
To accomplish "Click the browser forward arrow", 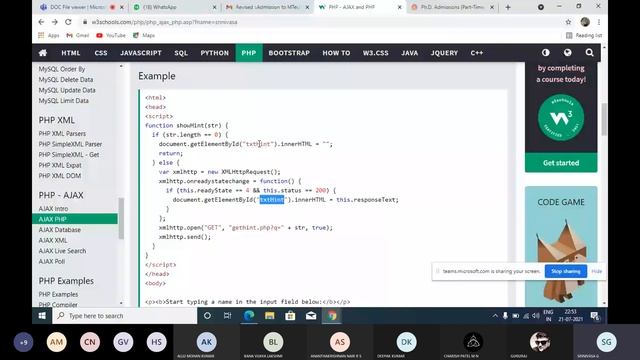I will tap(55, 22).
